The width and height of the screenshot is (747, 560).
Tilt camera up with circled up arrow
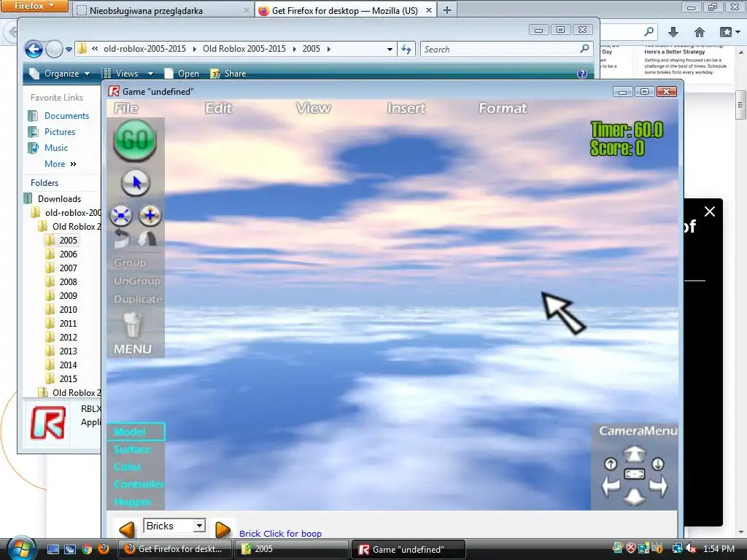(611, 463)
